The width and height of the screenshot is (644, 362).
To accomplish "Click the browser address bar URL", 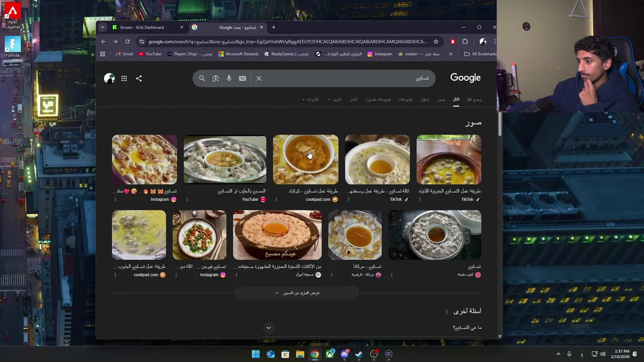I will pyautogui.click(x=287, y=42).
